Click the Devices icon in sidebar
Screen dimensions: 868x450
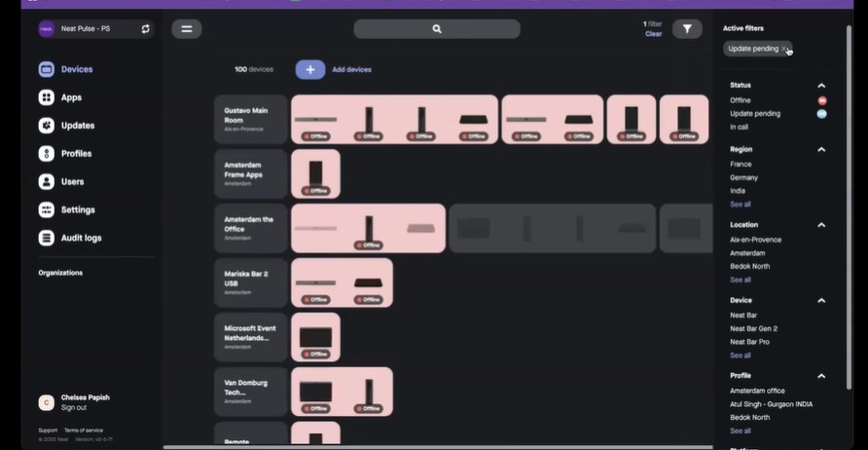[x=46, y=69]
